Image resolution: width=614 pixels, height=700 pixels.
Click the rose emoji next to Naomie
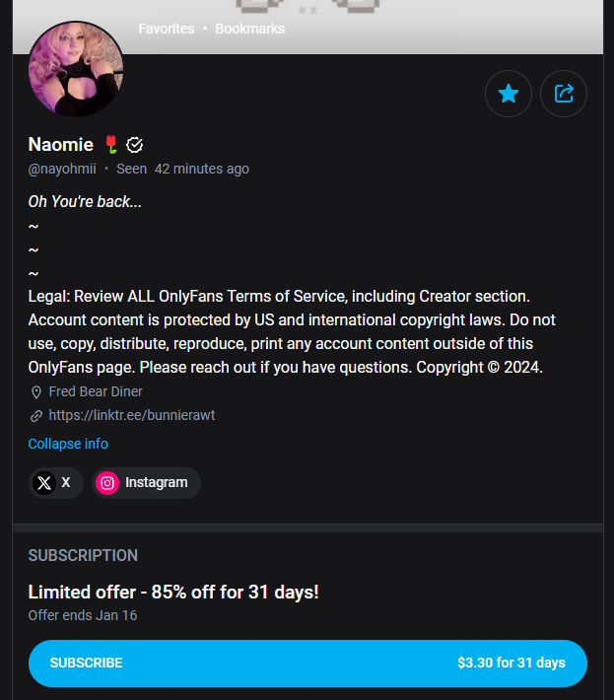click(111, 145)
